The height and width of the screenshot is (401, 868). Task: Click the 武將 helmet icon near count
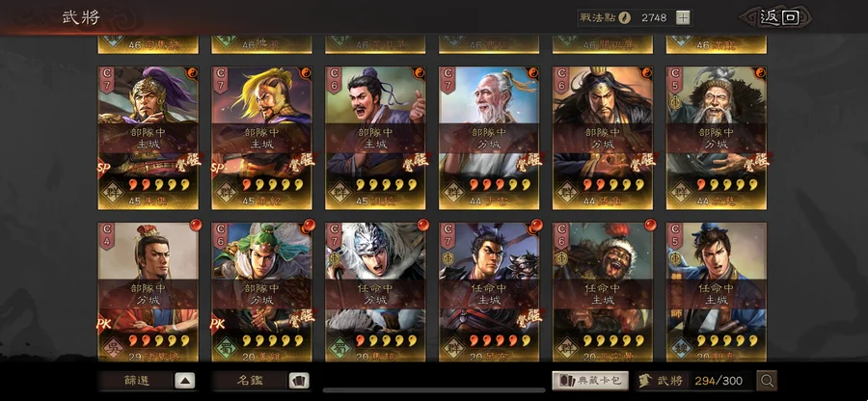644,381
